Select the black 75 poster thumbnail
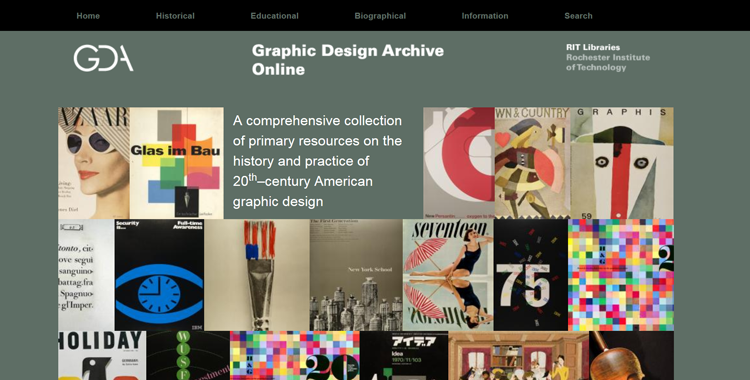The width and height of the screenshot is (750, 380). (x=531, y=275)
